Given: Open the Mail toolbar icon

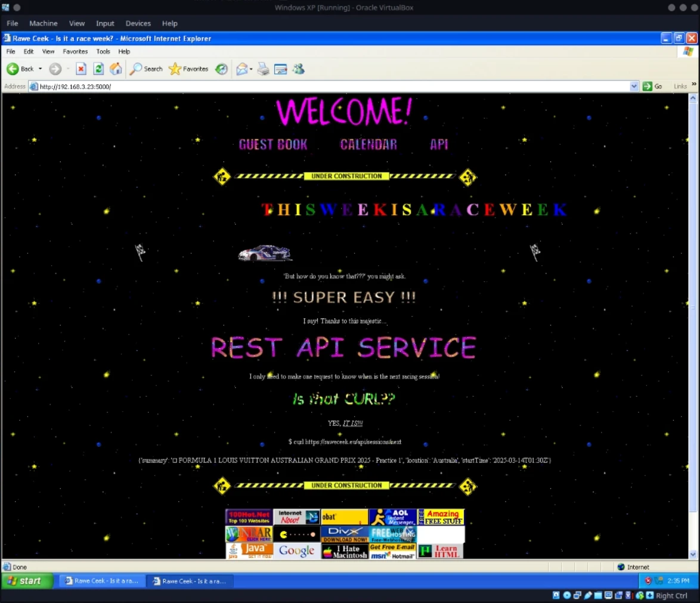Looking at the screenshot, I should pyautogui.click(x=241, y=69).
